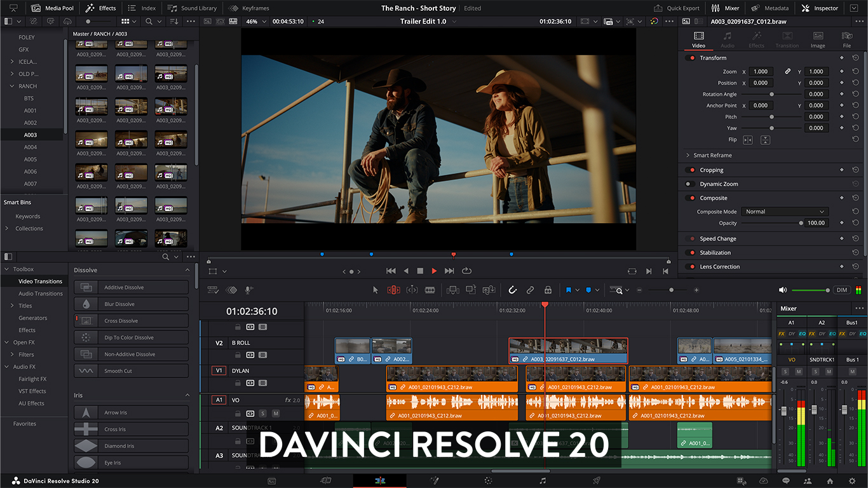Open the viewer zoom 46% dropdown
868x488 pixels.
255,21
